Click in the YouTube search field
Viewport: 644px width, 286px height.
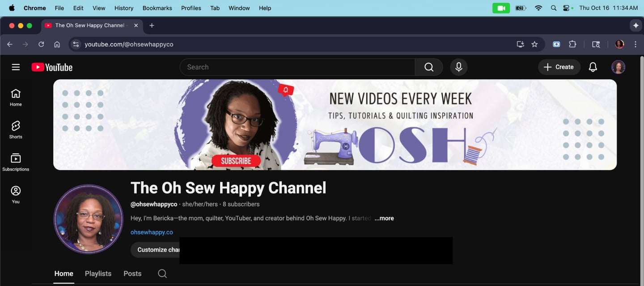click(297, 67)
